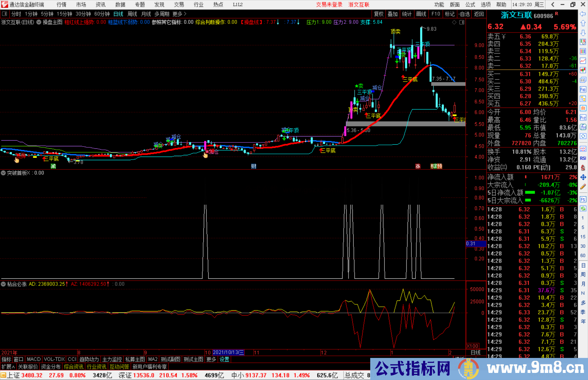Click the green refresh sidebar icon
The height and width of the screenshot is (380, 588).
coord(583,208)
